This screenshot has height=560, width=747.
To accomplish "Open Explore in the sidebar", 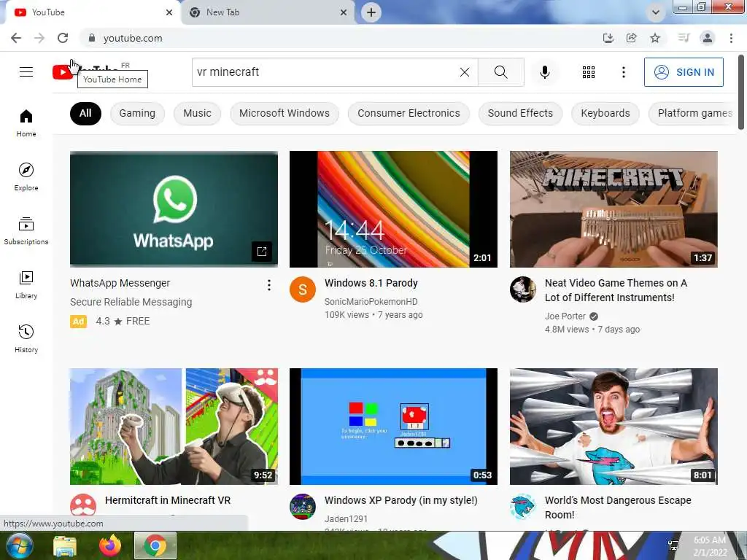I will (x=26, y=176).
